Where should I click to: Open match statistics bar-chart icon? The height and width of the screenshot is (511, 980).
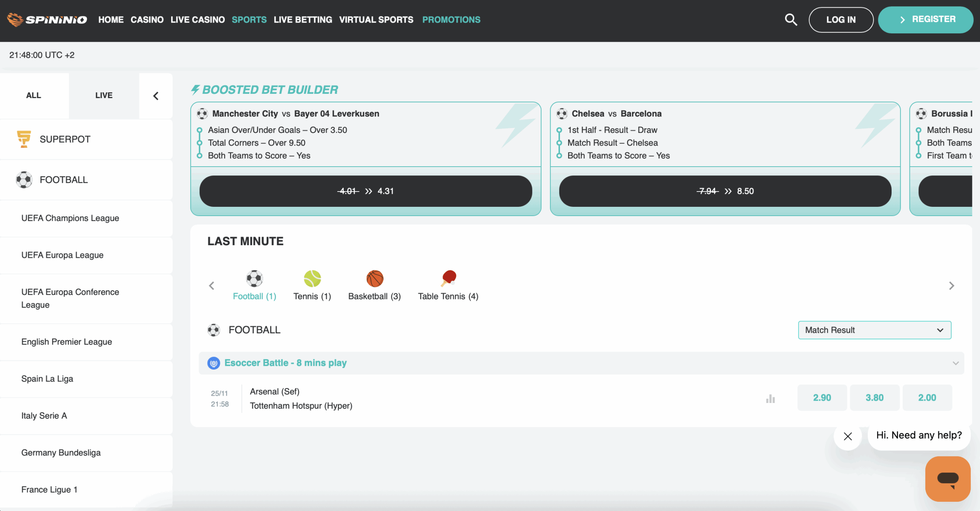pos(770,399)
